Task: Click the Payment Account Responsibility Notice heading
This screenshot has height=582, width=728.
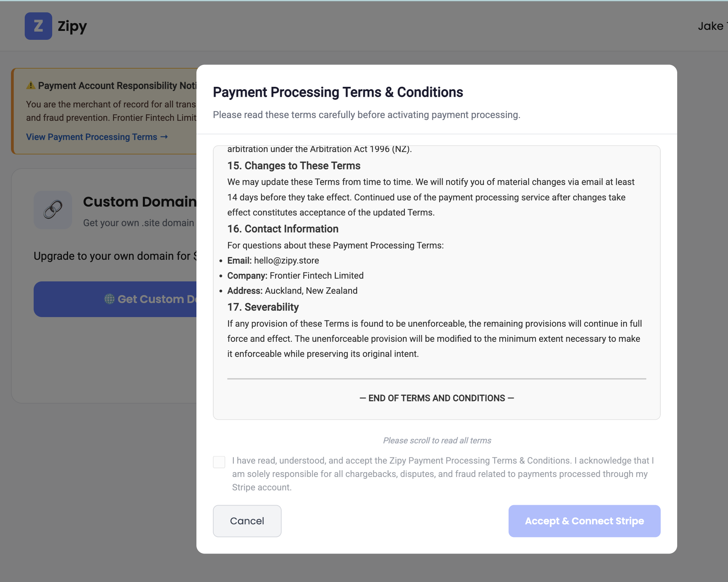Action: [117, 85]
